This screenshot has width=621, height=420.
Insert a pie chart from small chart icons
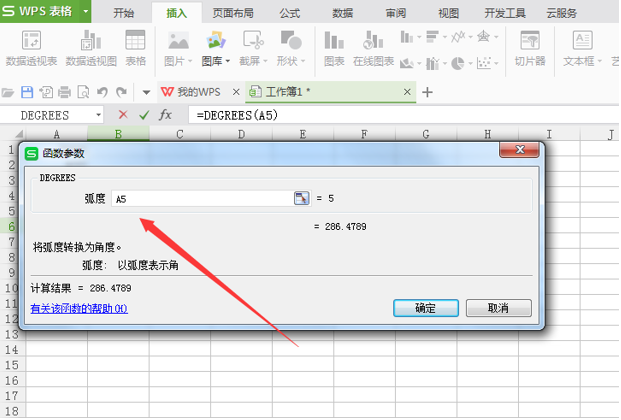coord(458,63)
